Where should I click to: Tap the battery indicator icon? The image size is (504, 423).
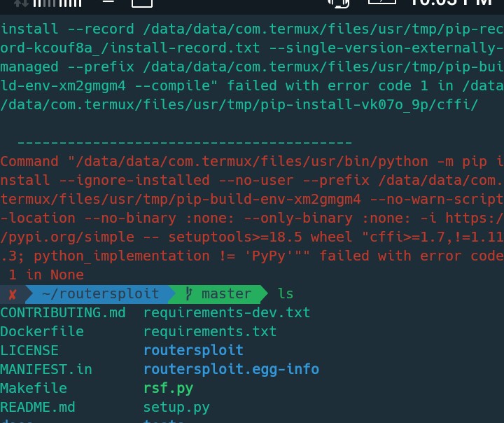382,3
